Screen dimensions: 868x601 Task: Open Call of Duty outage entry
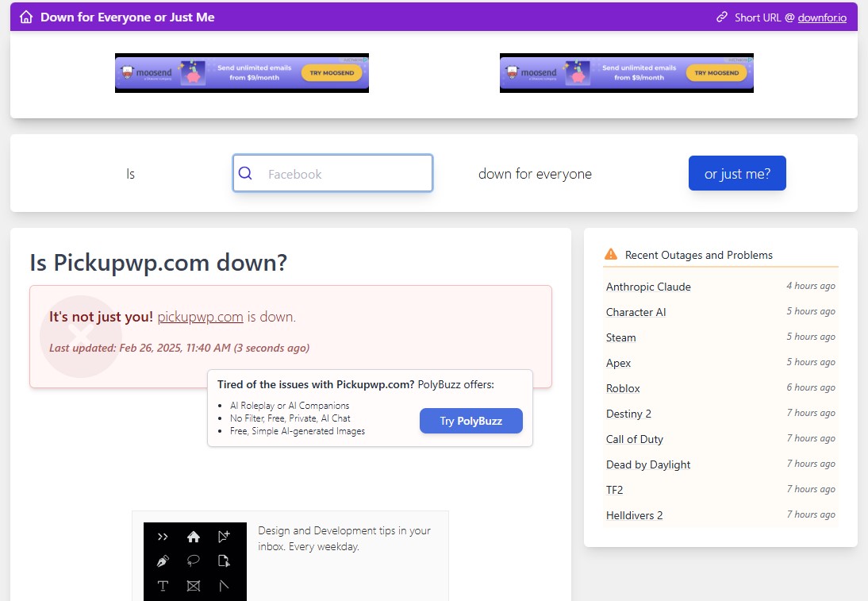point(635,439)
